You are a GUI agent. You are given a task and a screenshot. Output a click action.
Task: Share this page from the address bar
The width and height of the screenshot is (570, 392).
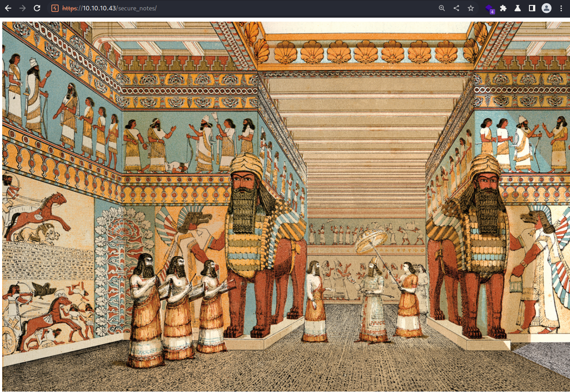click(456, 8)
